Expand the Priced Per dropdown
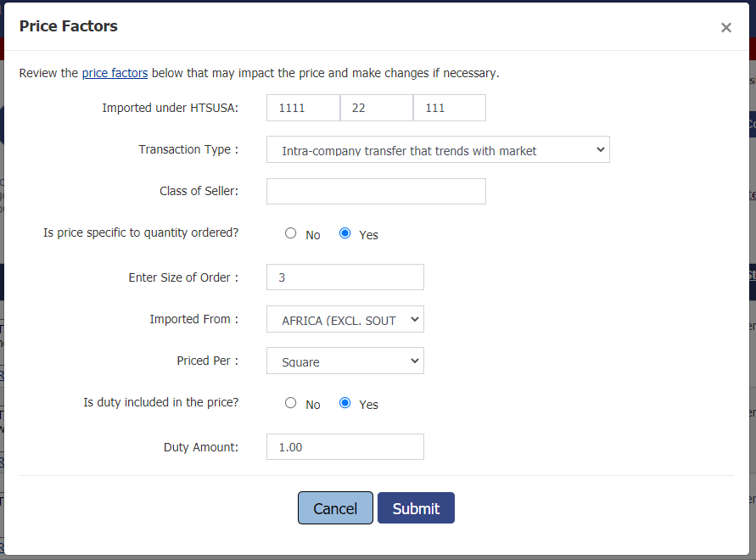Viewport: 756px width, 560px height. tap(344, 361)
